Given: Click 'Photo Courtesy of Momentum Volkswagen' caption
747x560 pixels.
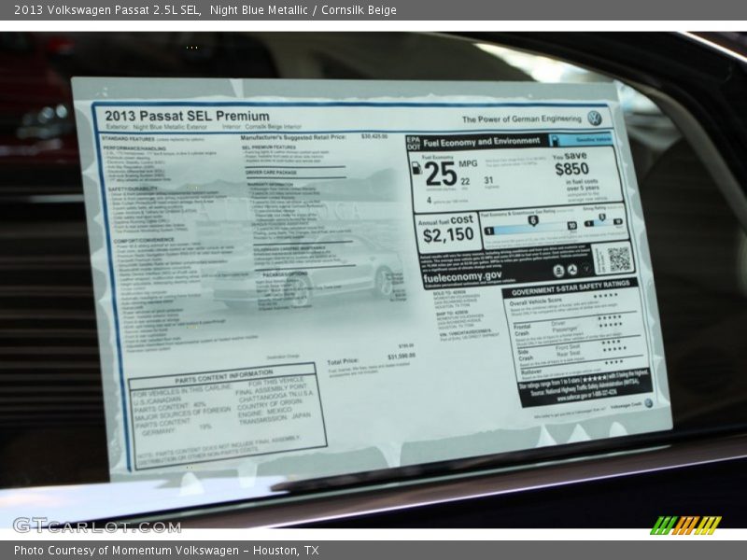Looking at the screenshot, I should pos(126,551).
